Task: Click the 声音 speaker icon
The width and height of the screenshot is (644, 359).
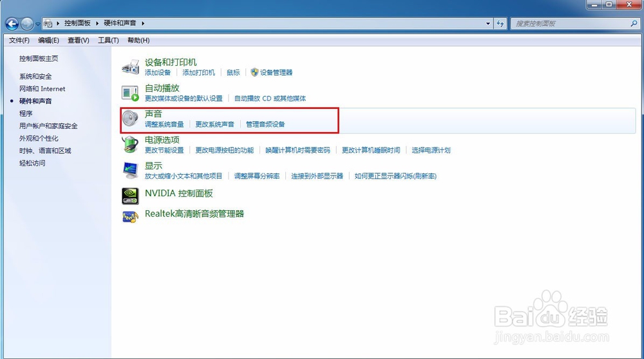Action: click(x=131, y=119)
